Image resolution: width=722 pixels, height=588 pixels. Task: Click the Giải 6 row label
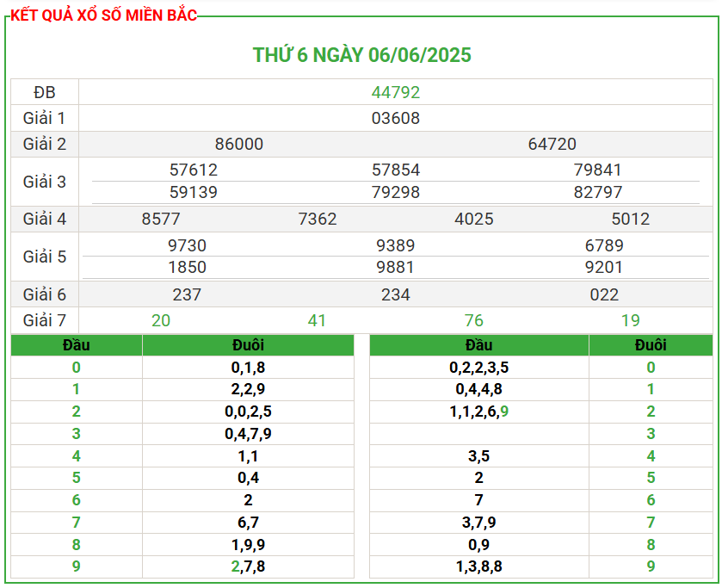(x=45, y=294)
